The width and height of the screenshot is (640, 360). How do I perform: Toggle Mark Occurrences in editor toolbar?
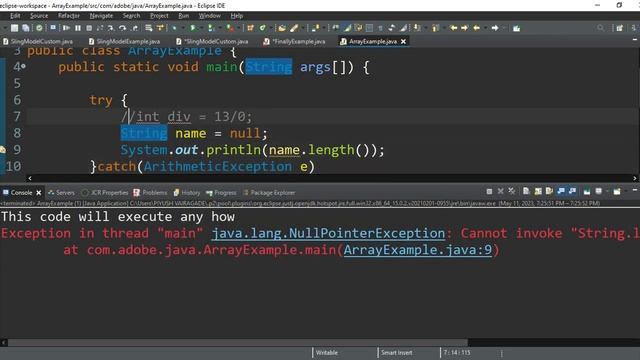pyautogui.click(x=347, y=28)
